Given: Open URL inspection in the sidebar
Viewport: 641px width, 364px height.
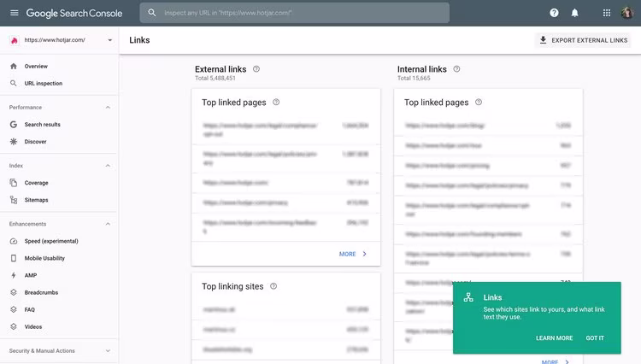Looking at the screenshot, I should 44,84.
